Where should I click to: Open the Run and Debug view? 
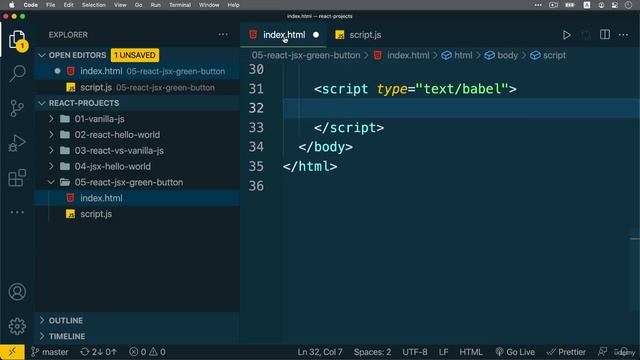[17, 143]
